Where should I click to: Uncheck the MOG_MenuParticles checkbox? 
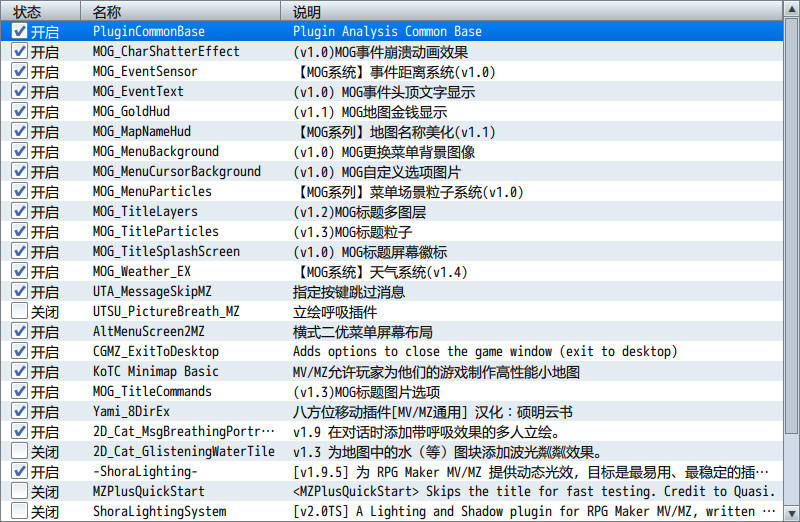tap(19, 191)
